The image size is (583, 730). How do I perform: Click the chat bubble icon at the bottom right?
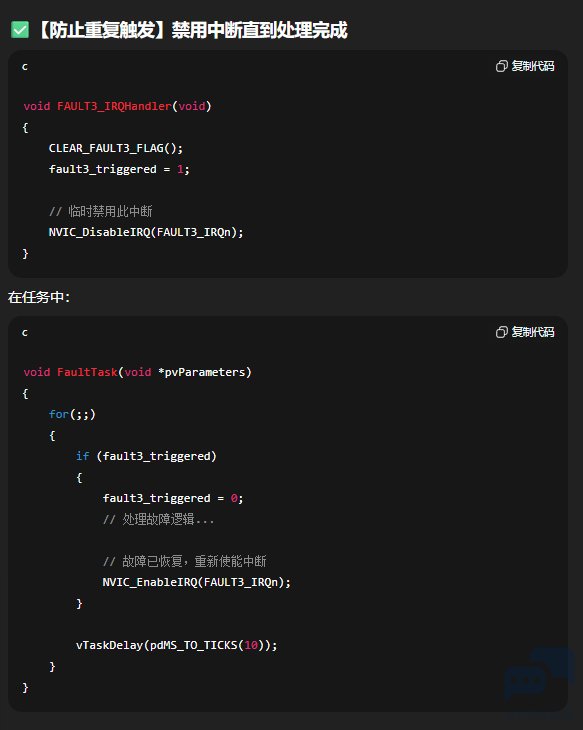(539, 674)
